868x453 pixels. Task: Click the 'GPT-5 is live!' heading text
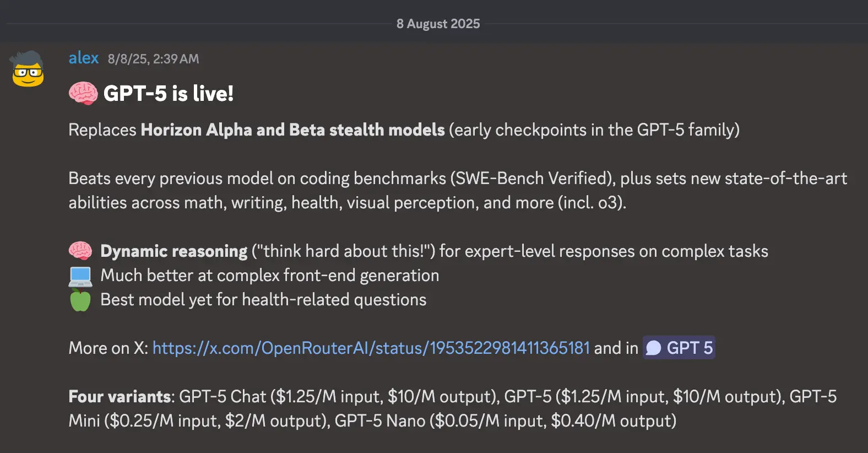pyautogui.click(x=168, y=94)
